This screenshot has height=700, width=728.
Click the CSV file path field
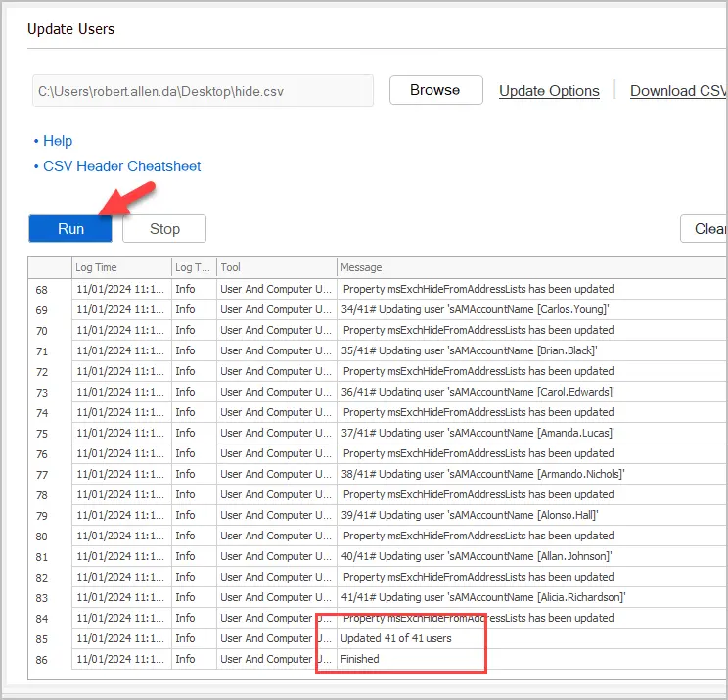pyautogui.click(x=203, y=91)
